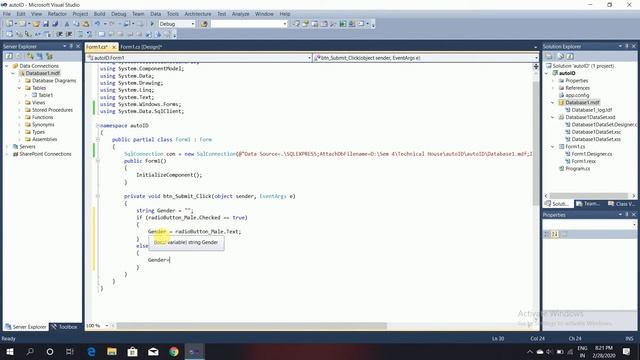Viewport: 640px width, 360px height.
Task: Open Task View from taskbar
Action: pyautogui.click(x=70, y=351)
